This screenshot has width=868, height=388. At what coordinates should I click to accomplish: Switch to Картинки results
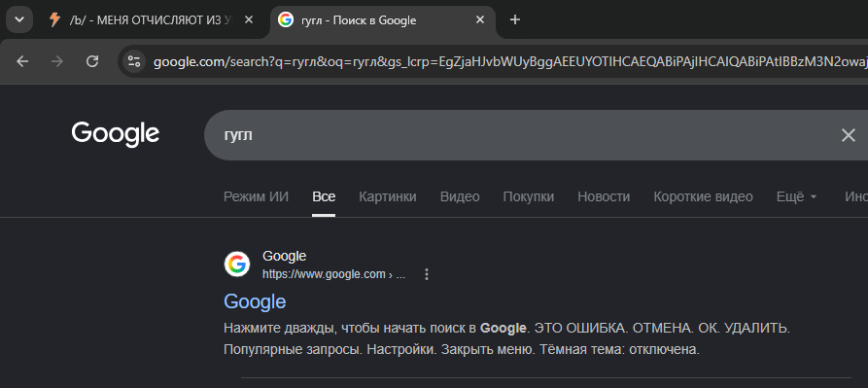click(388, 197)
